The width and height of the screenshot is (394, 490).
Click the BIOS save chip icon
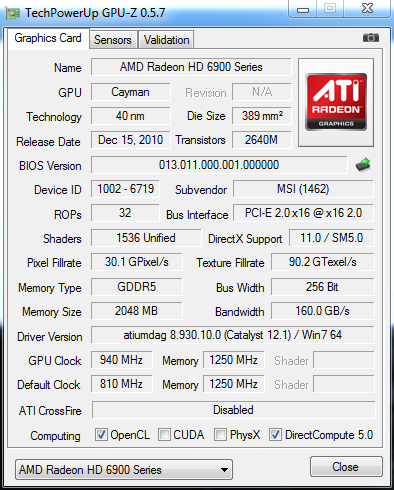click(363, 164)
